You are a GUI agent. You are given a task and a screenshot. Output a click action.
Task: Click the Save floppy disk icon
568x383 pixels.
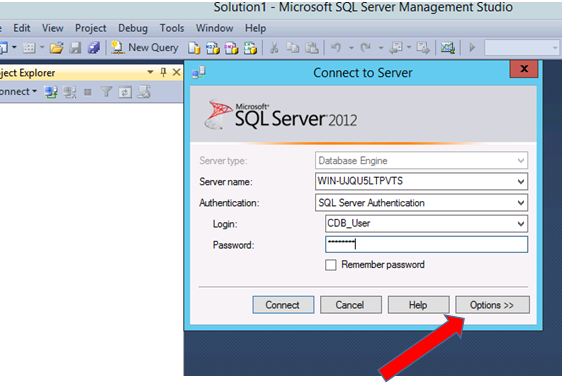(x=75, y=48)
